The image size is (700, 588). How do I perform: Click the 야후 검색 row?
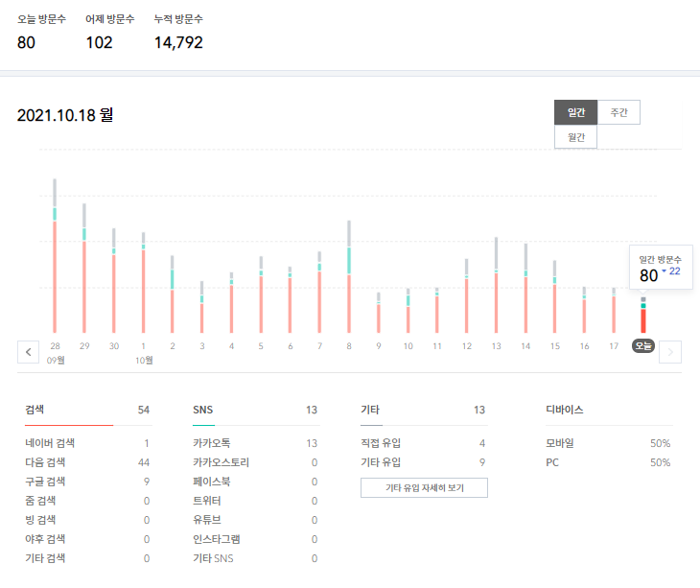coord(88,539)
